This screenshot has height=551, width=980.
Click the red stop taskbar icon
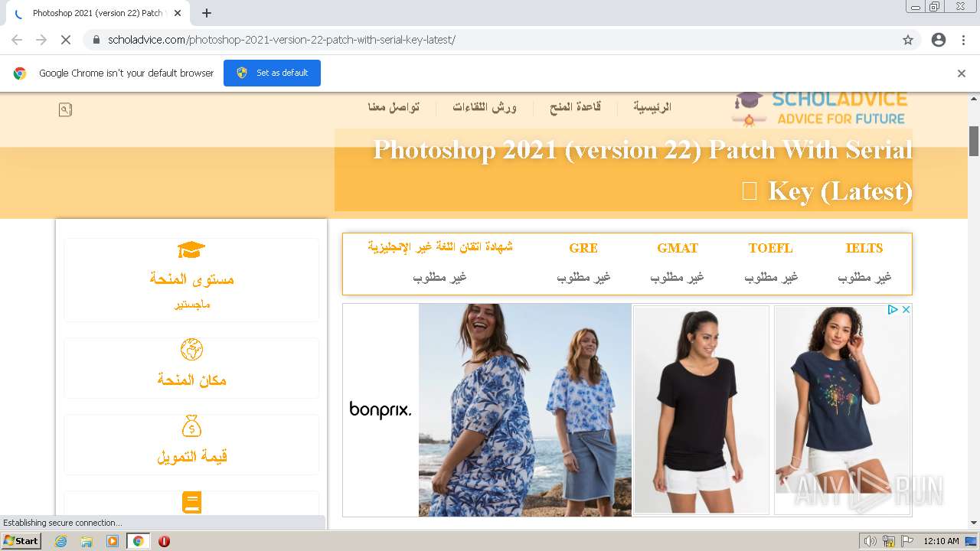coord(164,541)
